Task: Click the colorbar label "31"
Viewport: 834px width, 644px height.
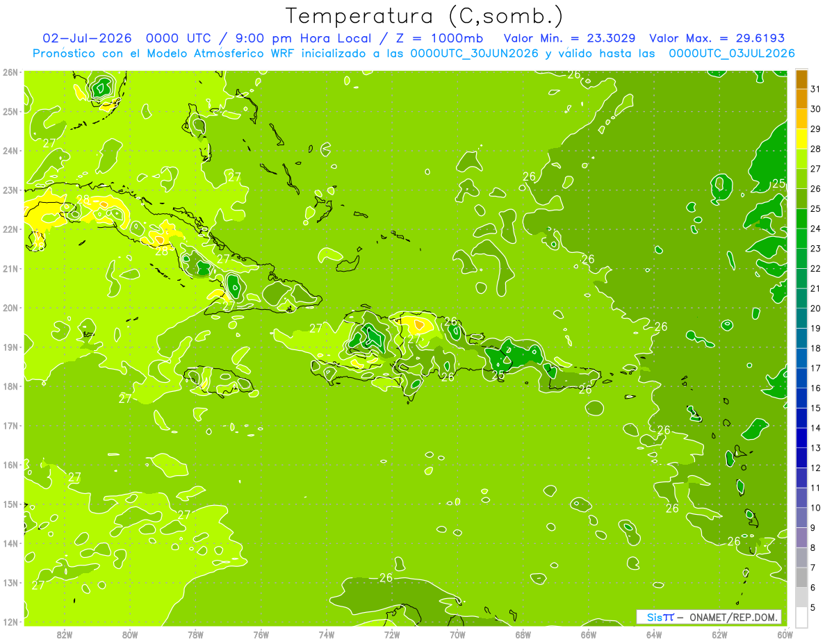Action: pyautogui.click(x=815, y=89)
